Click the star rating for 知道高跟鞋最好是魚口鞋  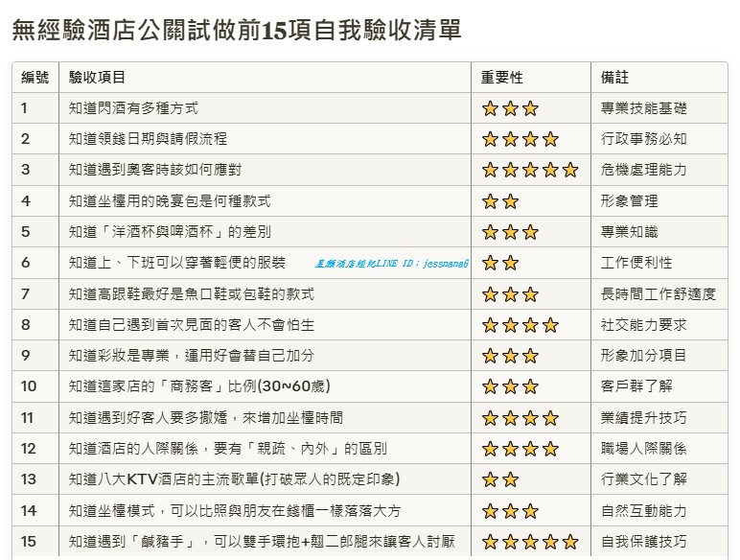tap(509, 294)
